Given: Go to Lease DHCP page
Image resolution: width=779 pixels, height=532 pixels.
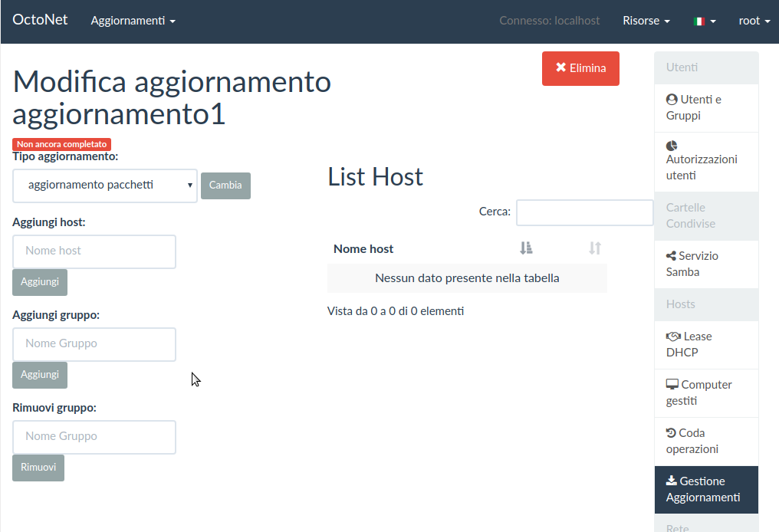Looking at the screenshot, I should [x=706, y=345].
